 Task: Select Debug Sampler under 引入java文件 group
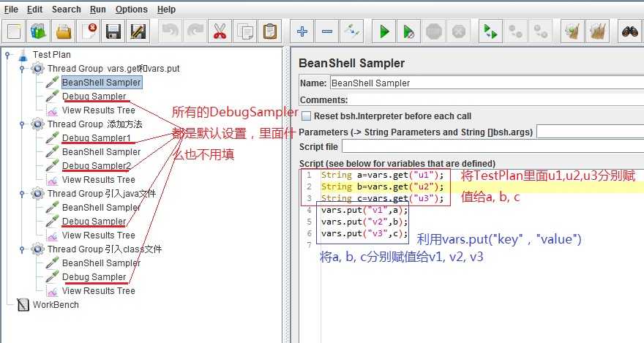pyautogui.click(x=94, y=221)
